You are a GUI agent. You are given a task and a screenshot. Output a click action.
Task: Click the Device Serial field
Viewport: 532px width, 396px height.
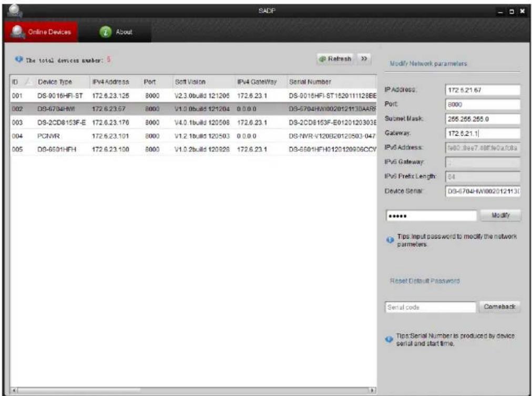coord(483,191)
